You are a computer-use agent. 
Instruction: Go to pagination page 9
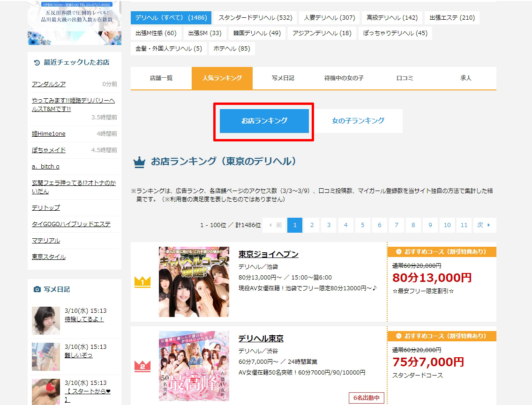tap(430, 225)
